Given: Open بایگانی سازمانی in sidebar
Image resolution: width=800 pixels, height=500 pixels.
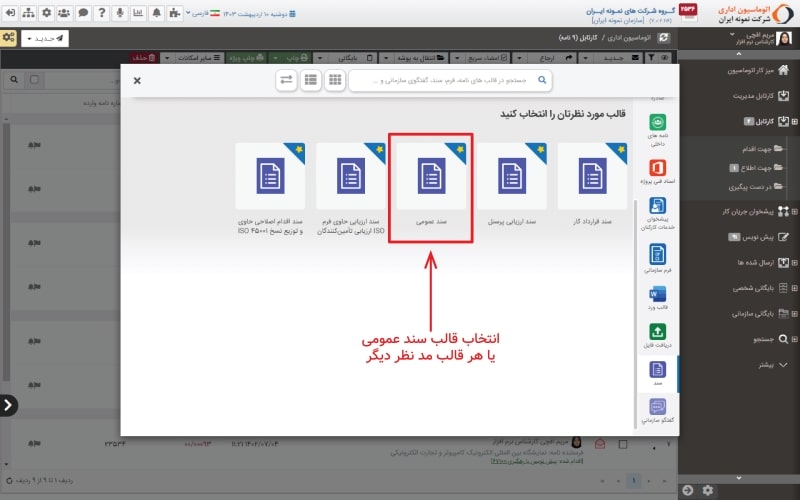Looking at the screenshot, I should point(761,314).
